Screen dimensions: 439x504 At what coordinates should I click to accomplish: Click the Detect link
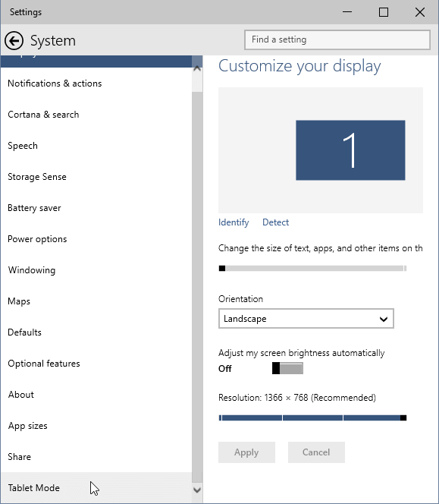pyautogui.click(x=275, y=222)
